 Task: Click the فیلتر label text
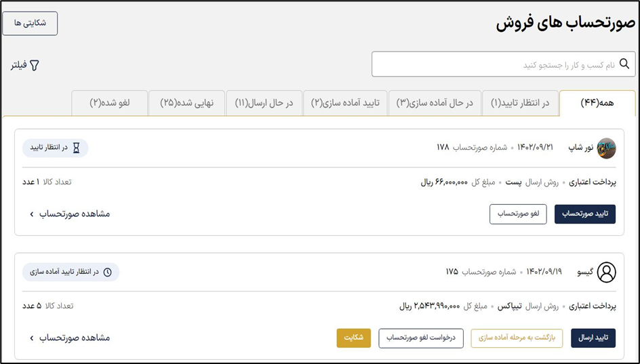coord(19,65)
